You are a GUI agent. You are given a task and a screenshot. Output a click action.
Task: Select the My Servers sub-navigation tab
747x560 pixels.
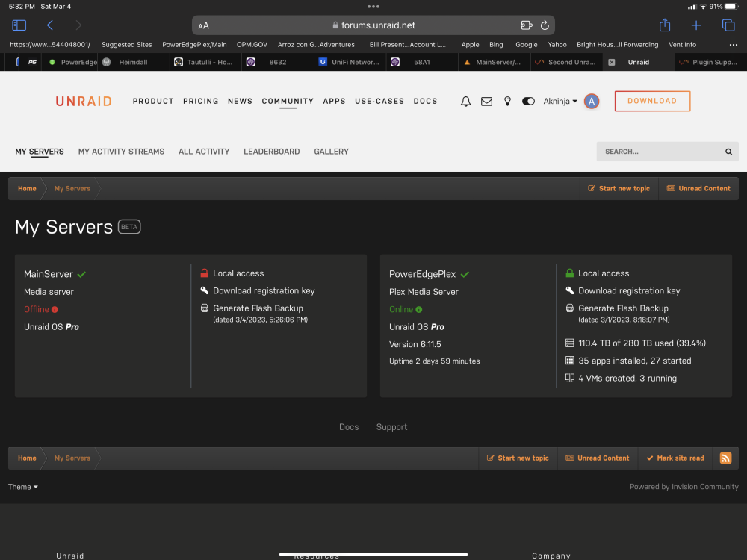(40, 152)
